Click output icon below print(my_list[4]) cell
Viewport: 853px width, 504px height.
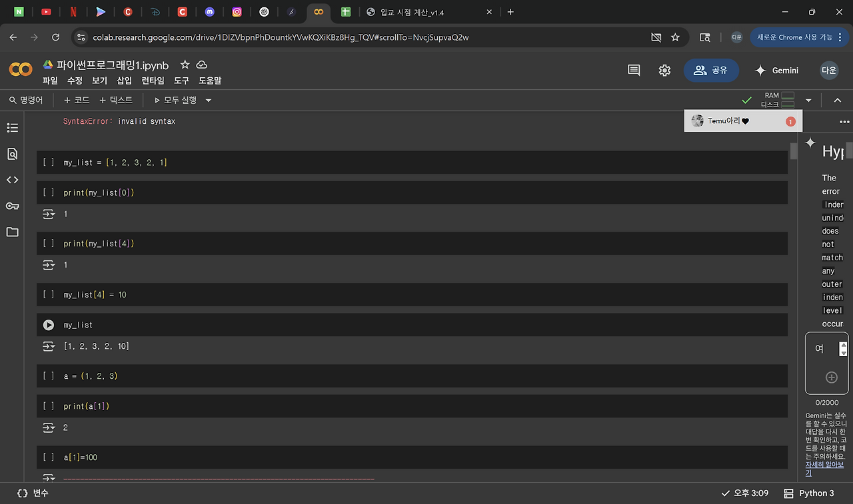(49, 265)
